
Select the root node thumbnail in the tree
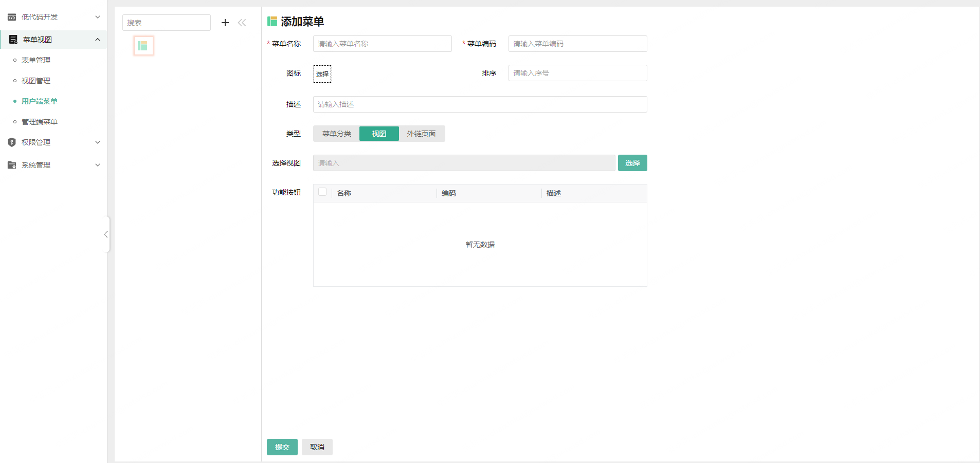[x=143, y=45]
